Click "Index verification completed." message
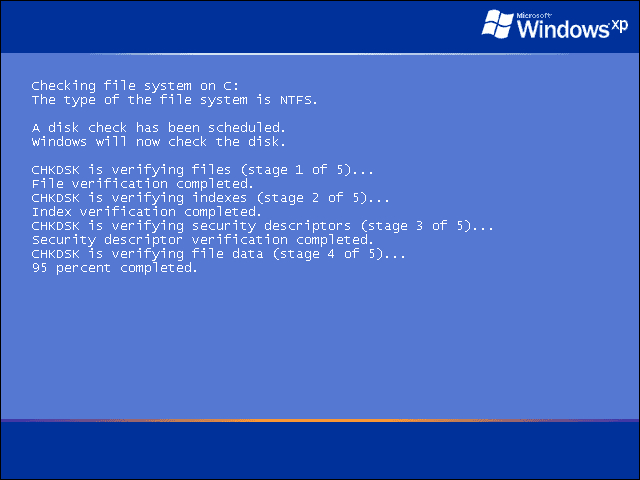 pyautogui.click(x=147, y=212)
